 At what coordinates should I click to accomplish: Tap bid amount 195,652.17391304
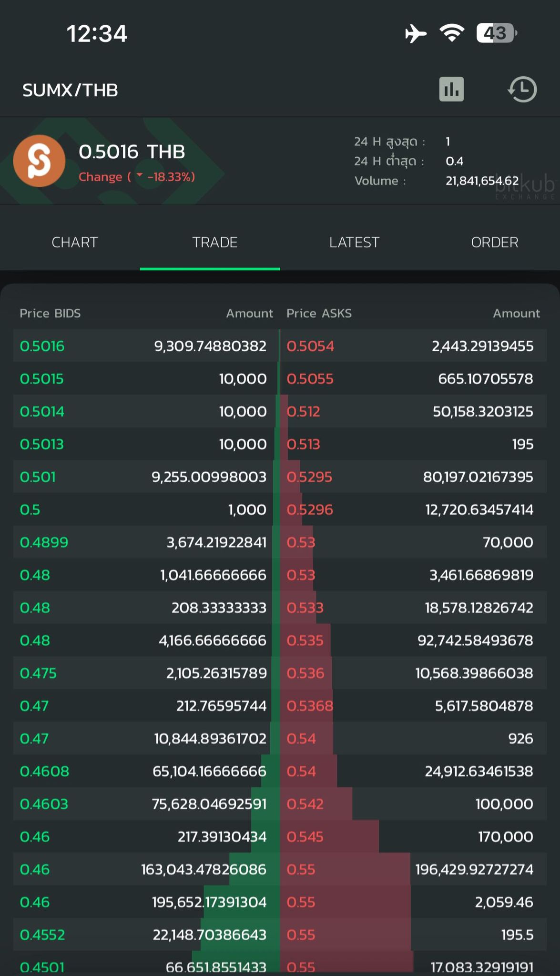pyautogui.click(x=209, y=902)
